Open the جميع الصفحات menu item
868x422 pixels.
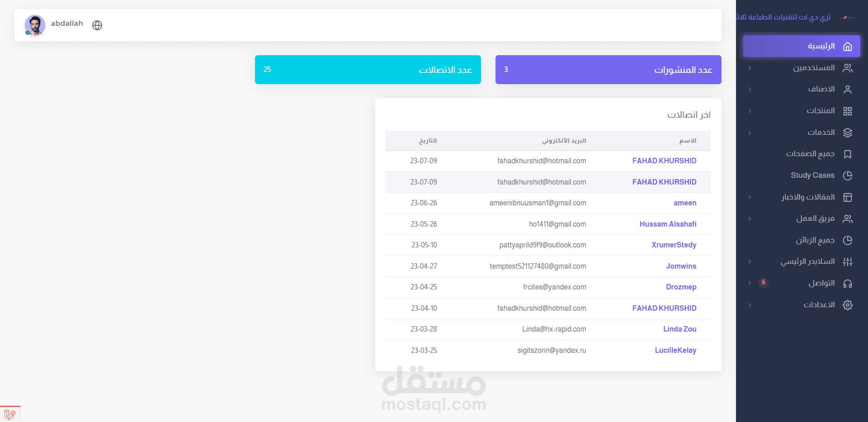pos(802,154)
